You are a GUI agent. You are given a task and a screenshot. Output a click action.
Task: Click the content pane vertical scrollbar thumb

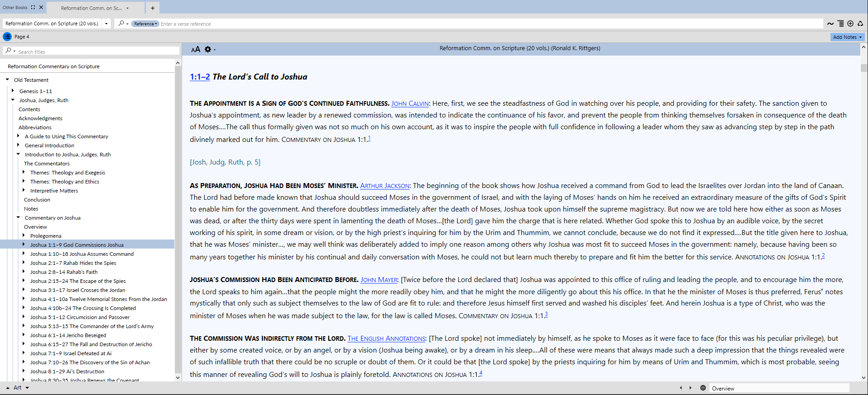pyautogui.click(x=863, y=68)
